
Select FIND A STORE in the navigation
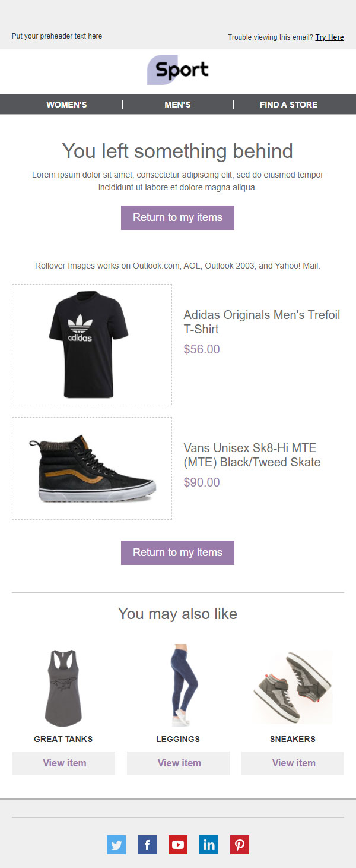[287, 104]
